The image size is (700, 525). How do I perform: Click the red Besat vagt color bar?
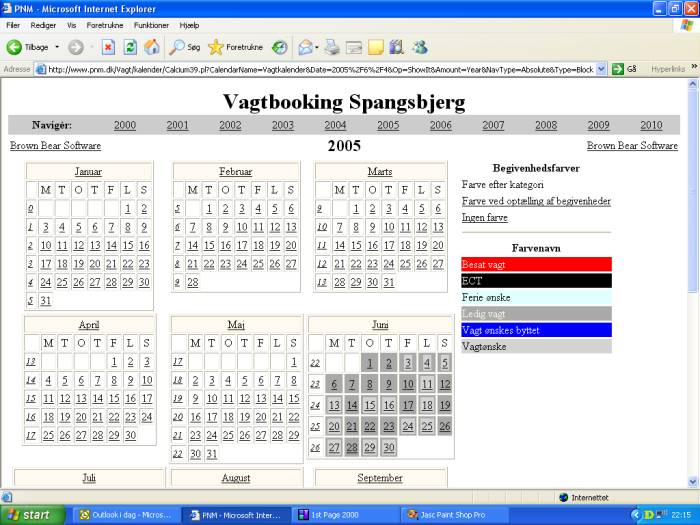click(536, 264)
